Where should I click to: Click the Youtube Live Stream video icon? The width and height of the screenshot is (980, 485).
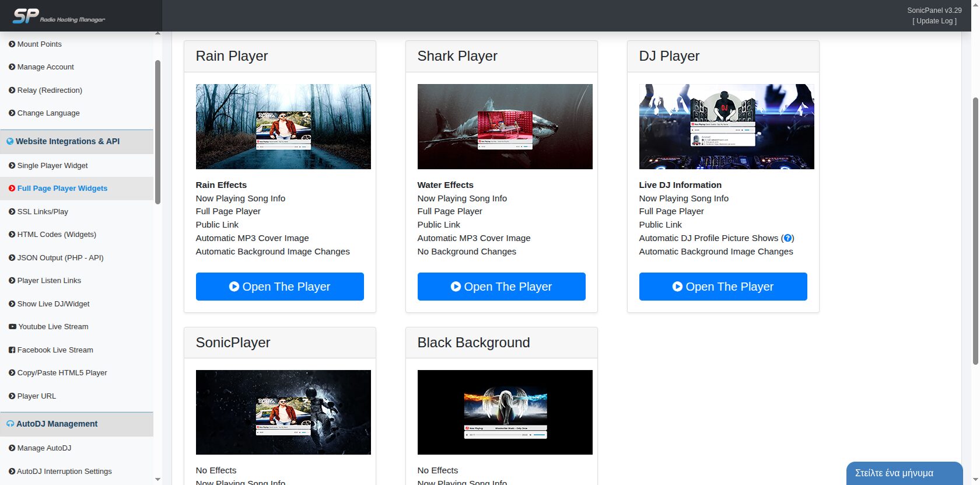(x=12, y=327)
